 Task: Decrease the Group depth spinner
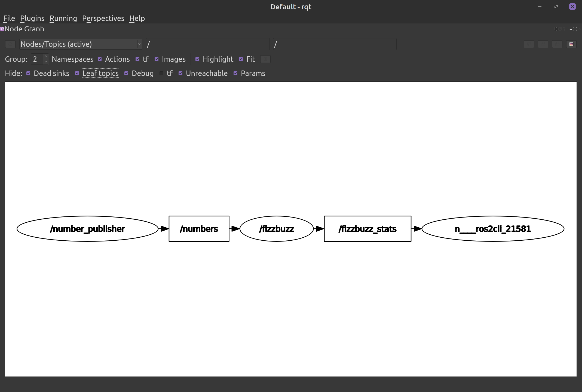[x=46, y=62]
